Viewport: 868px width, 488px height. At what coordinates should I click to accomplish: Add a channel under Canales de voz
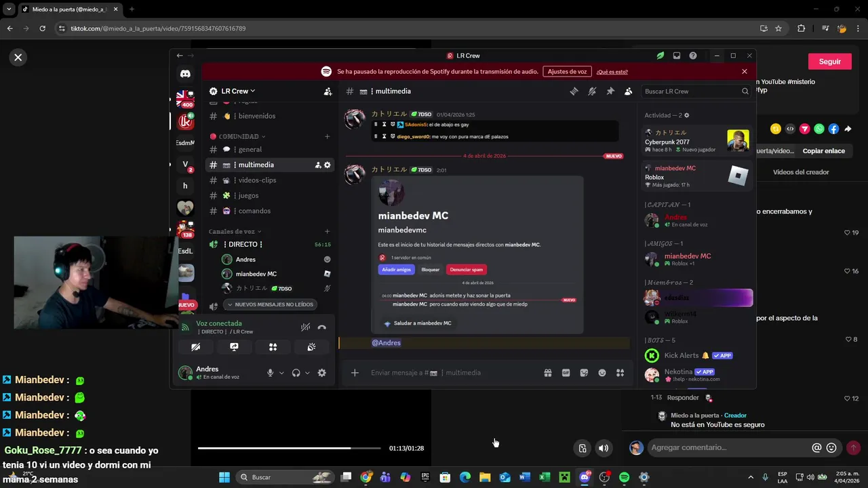pos(327,232)
